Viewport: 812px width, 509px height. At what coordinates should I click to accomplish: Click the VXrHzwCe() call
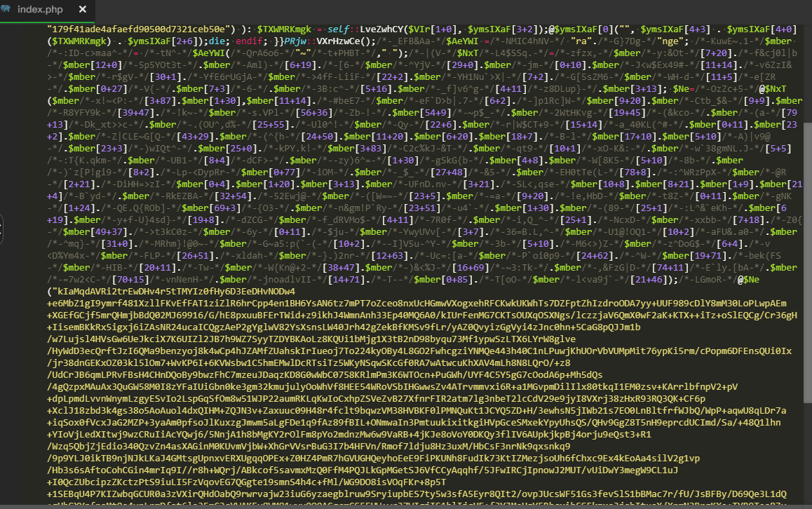click(344, 41)
